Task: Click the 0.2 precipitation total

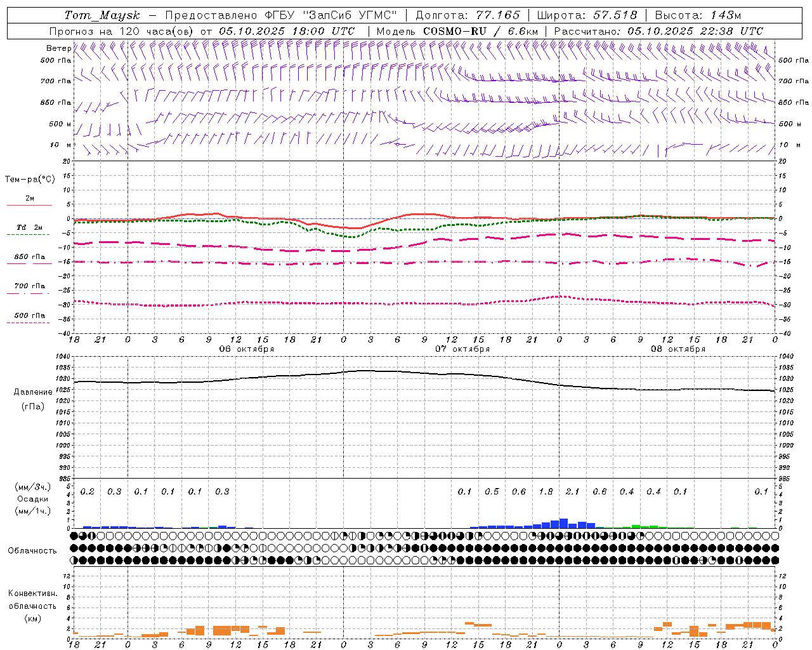Action: (x=87, y=491)
